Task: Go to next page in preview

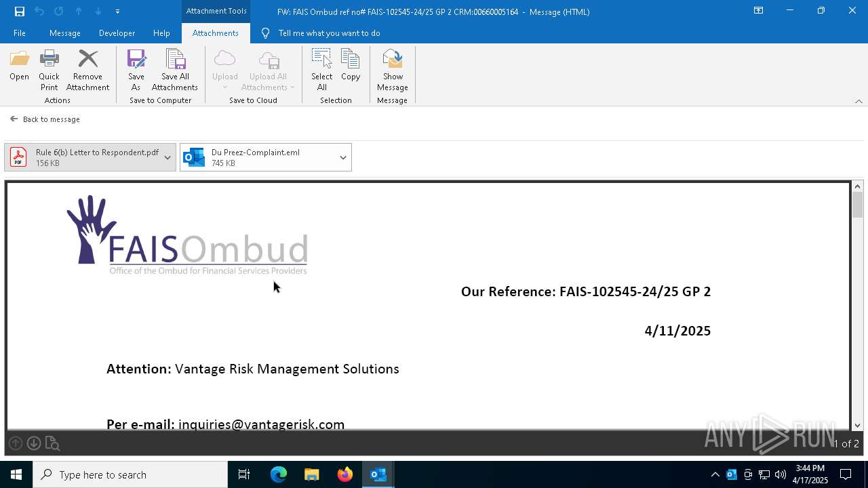Action: (34, 443)
